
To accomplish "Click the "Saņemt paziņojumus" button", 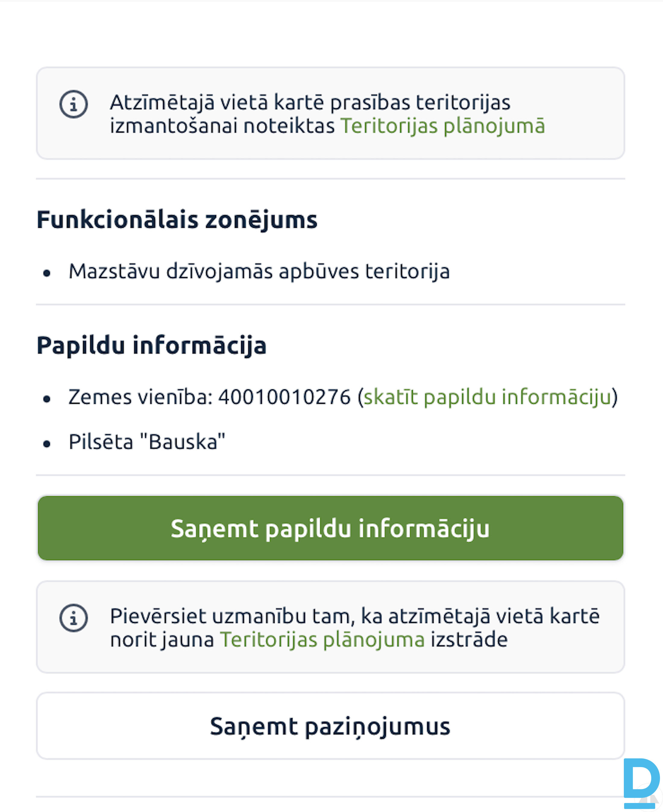I will coord(330,726).
